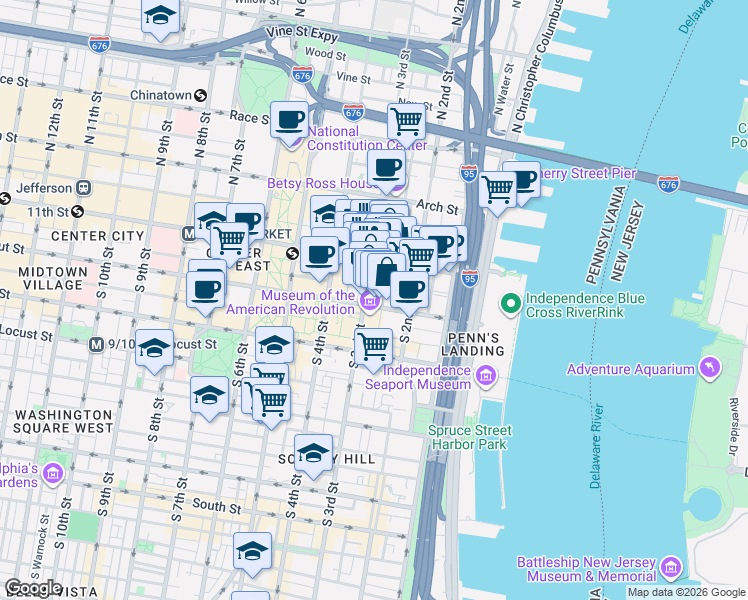Open the graduation cap marker beside 9/10 Locust station
This screenshot has width=748, height=600.
click(x=155, y=349)
